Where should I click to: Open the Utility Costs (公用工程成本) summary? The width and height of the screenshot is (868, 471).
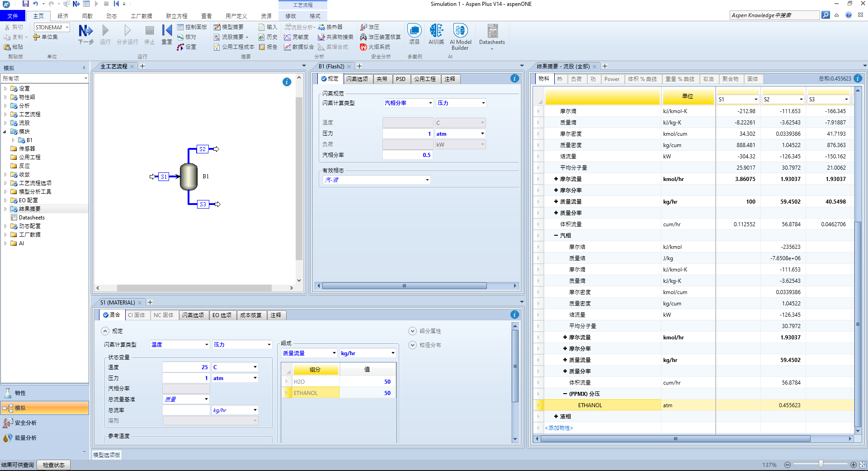coord(234,47)
